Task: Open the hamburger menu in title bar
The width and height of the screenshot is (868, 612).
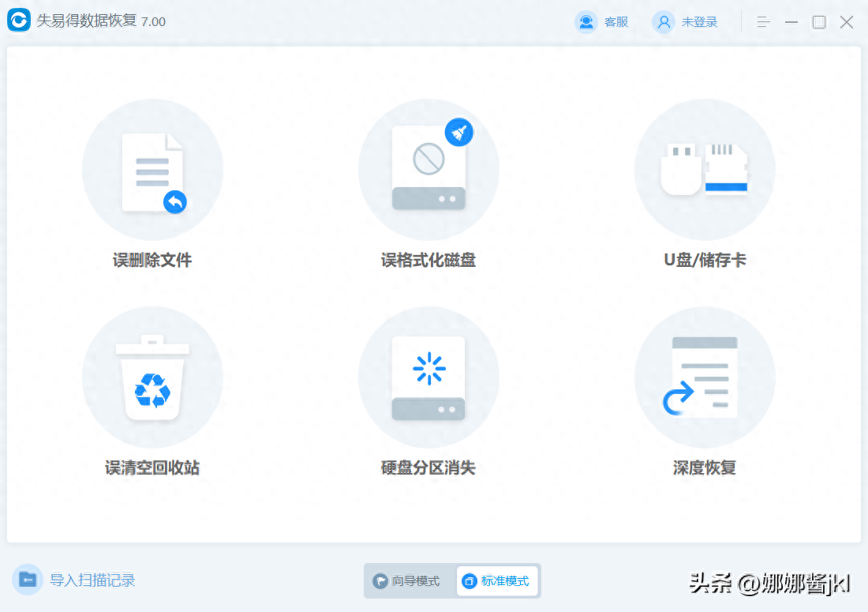Action: (762, 21)
